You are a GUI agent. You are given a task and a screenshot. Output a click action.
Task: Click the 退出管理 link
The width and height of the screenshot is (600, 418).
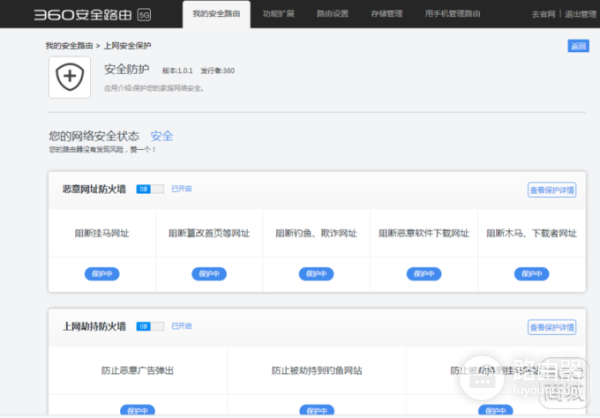580,15
